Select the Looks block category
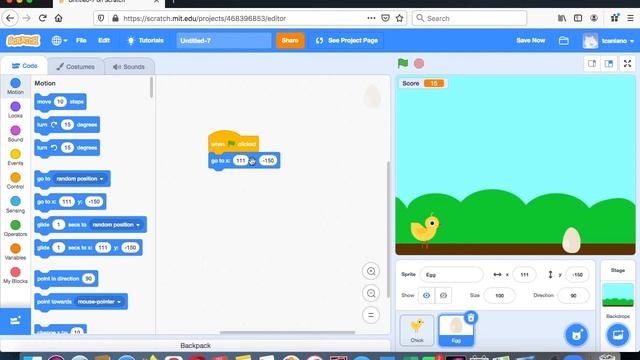 click(16, 110)
